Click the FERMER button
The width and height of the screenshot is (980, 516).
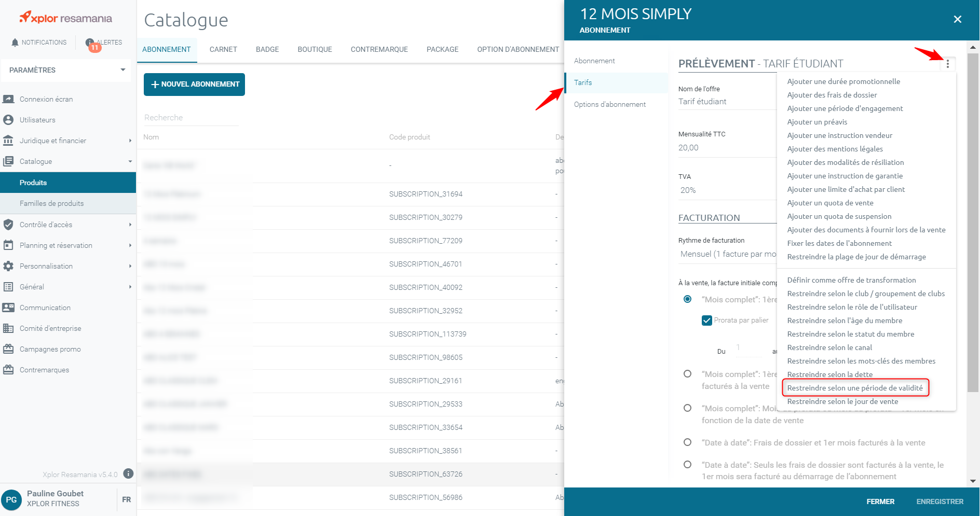880,501
